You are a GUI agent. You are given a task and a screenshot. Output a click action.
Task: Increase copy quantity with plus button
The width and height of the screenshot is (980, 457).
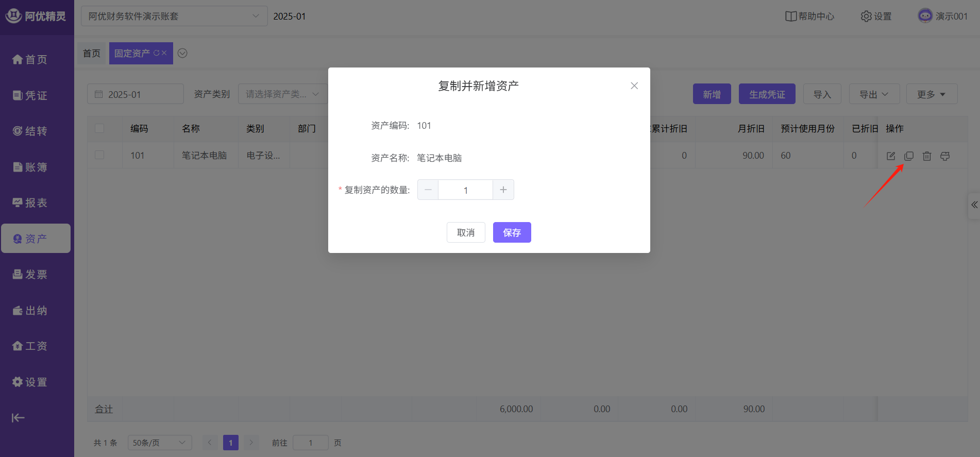503,190
